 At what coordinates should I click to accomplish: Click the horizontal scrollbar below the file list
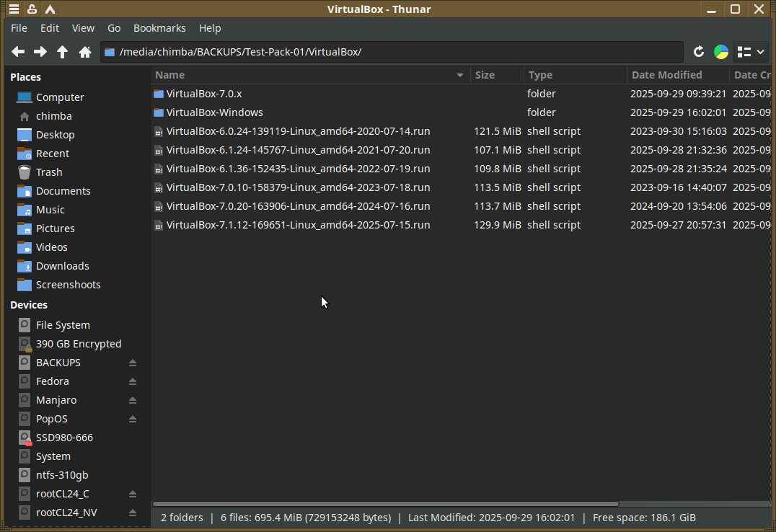point(386,504)
